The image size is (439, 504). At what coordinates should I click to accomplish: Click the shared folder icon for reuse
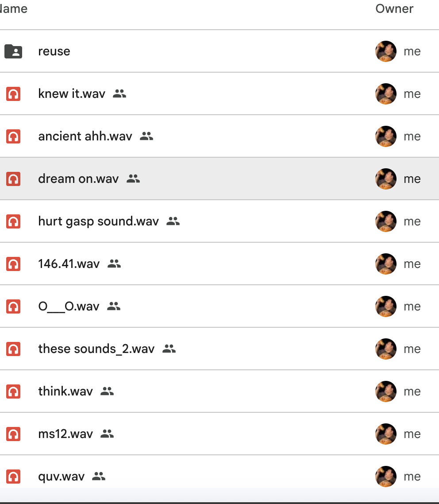coord(13,51)
